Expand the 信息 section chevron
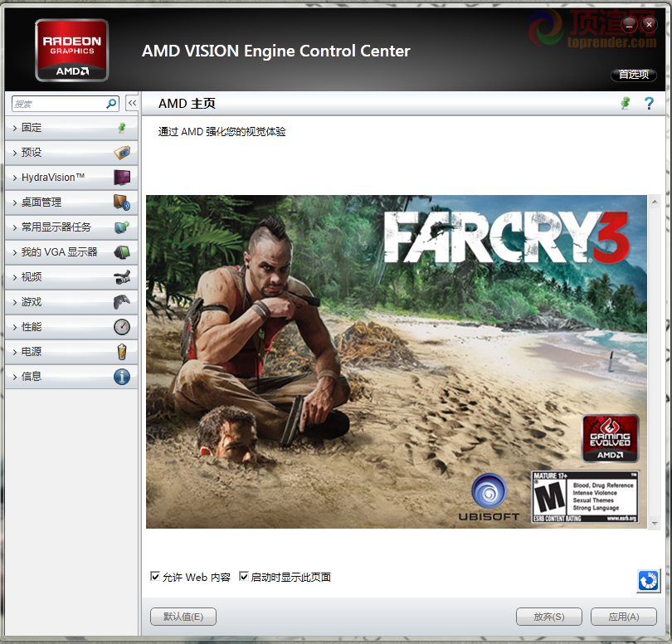 15,377
